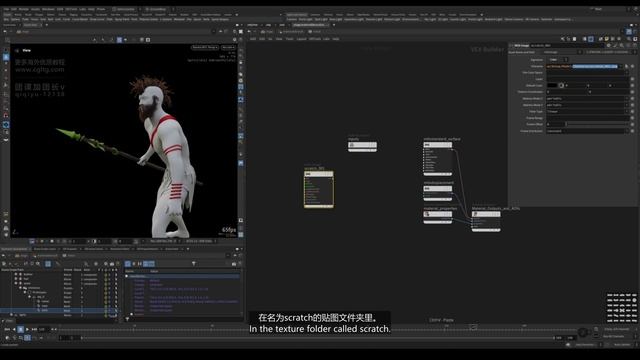
Task: Open the No cam viewport menu
Action: click(228, 47)
